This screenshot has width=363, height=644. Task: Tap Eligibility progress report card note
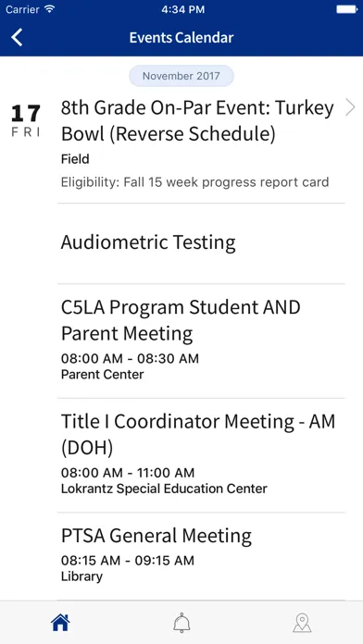point(194,182)
